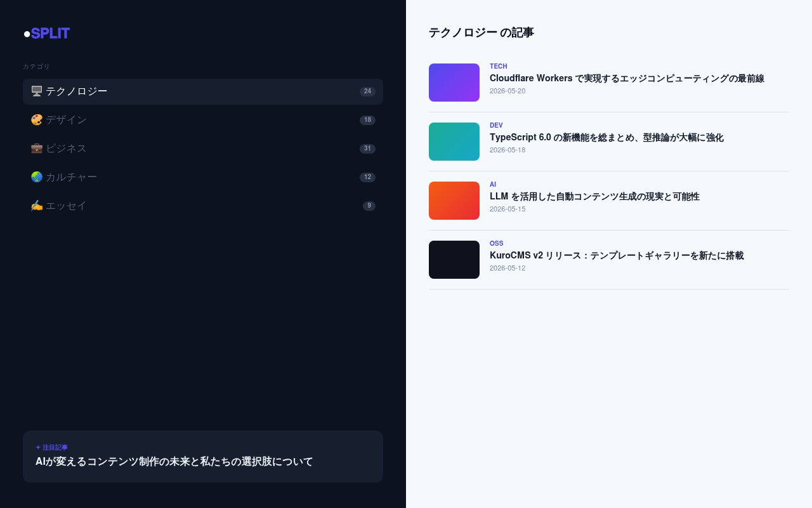Open the ビジネス category
The image size is (812, 508).
pos(203,149)
